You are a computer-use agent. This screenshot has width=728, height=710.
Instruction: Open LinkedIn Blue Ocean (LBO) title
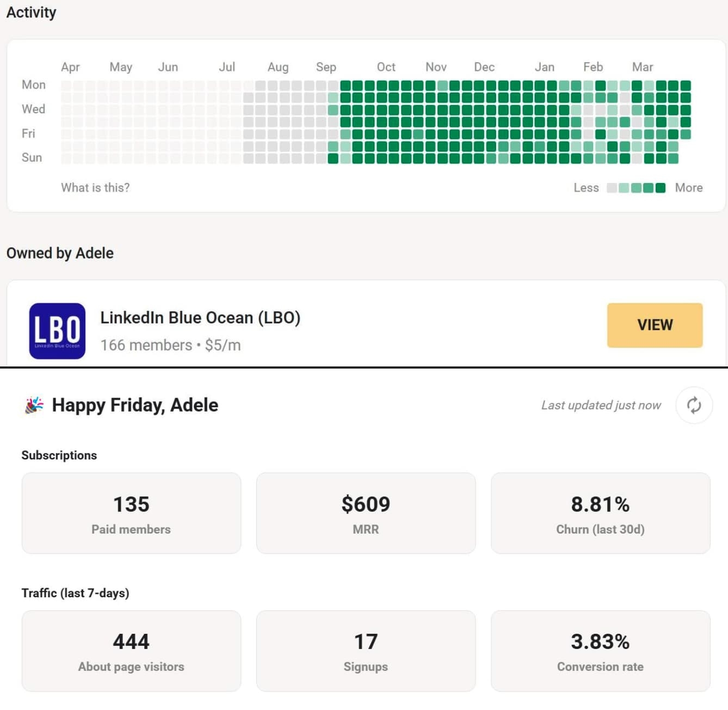coord(200,317)
